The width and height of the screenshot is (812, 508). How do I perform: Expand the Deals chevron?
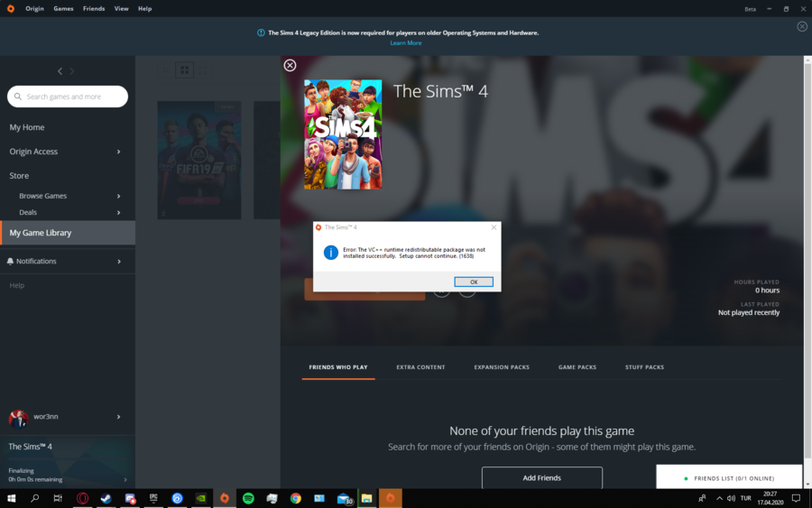pyautogui.click(x=118, y=213)
